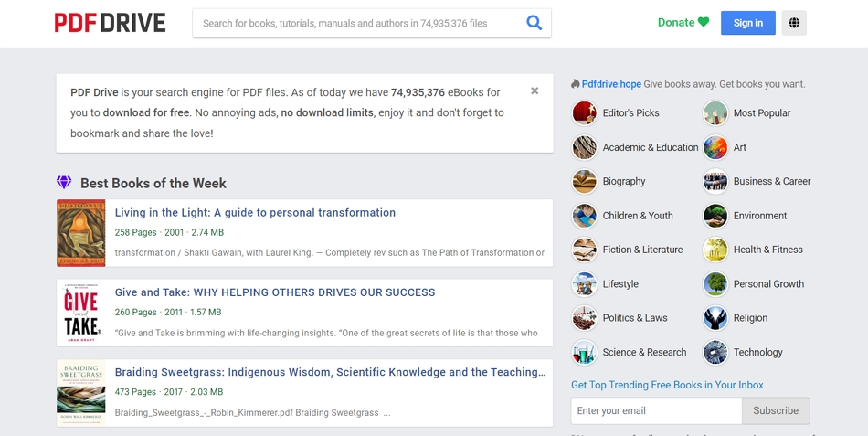
Task: Click the magnifying glass search icon
Action: [x=535, y=23]
